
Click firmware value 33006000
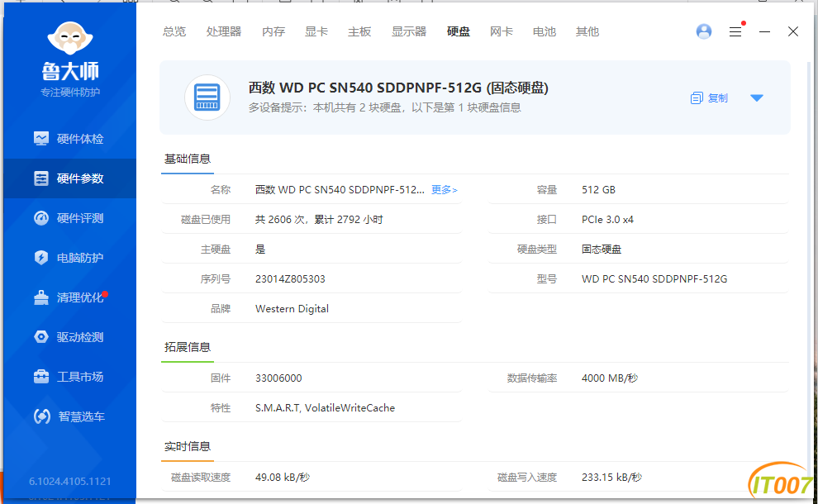point(278,378)
